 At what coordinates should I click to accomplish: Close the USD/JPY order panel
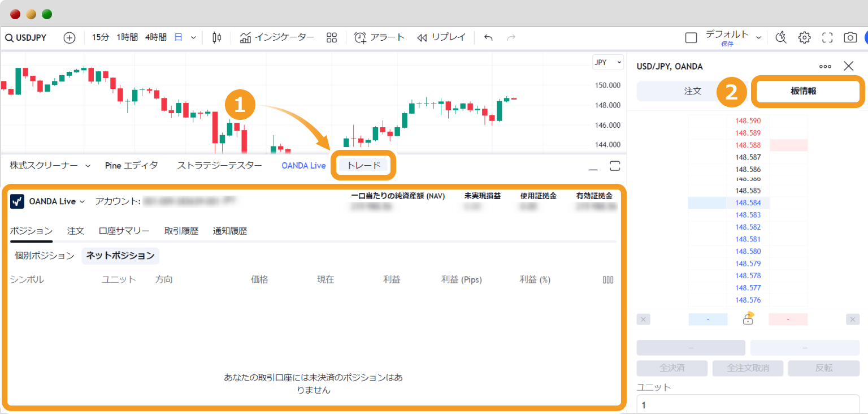(849, 66)
